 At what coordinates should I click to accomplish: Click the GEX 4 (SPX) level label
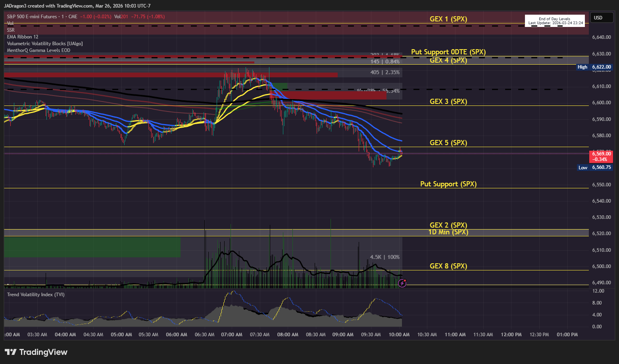(x=448, y=60)
